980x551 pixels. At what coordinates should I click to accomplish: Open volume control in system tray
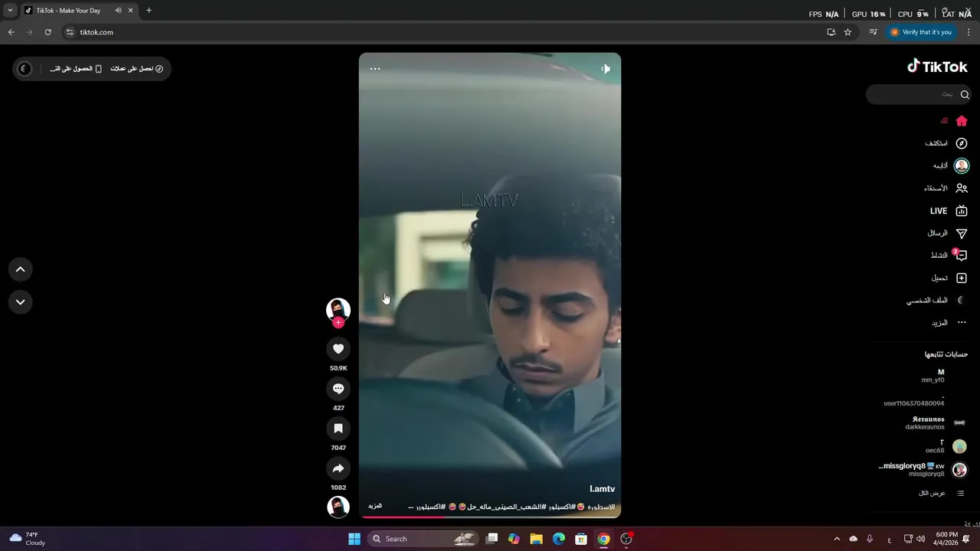(921, 539)
